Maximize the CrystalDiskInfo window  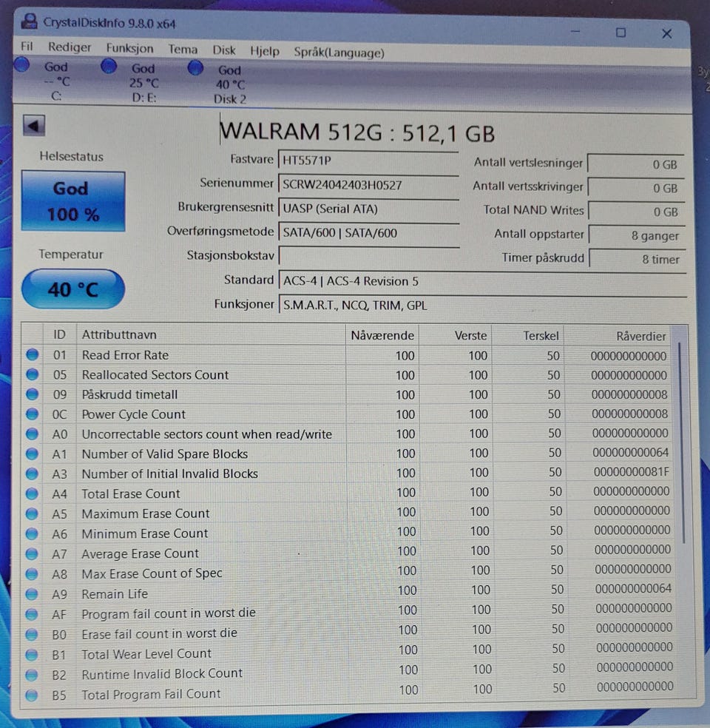point(621,33)
